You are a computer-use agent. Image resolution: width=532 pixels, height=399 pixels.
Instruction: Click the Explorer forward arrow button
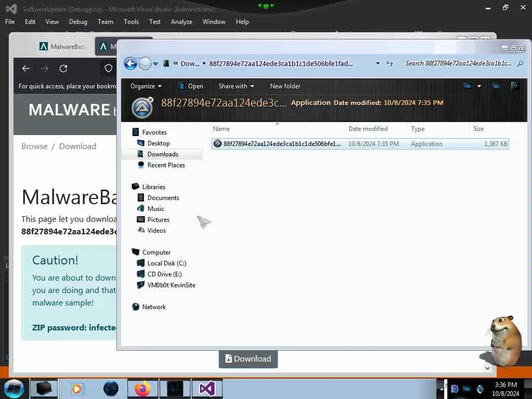tap(145, 63)
